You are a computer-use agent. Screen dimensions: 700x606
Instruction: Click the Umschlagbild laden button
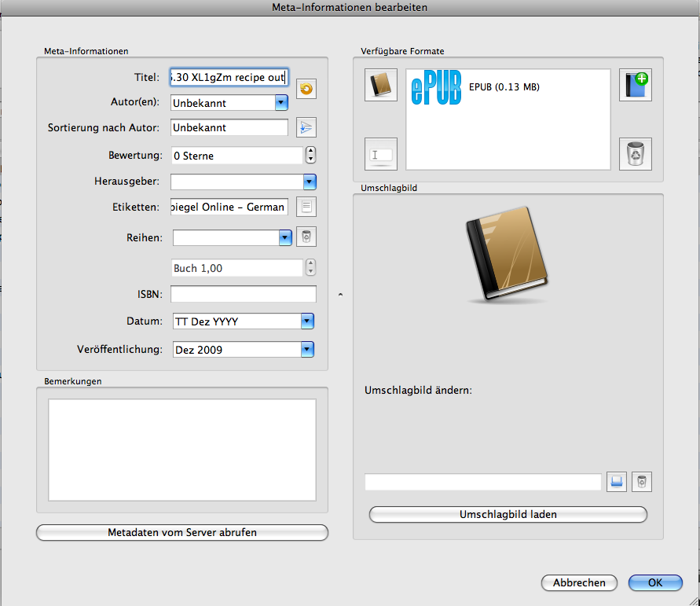508,515
